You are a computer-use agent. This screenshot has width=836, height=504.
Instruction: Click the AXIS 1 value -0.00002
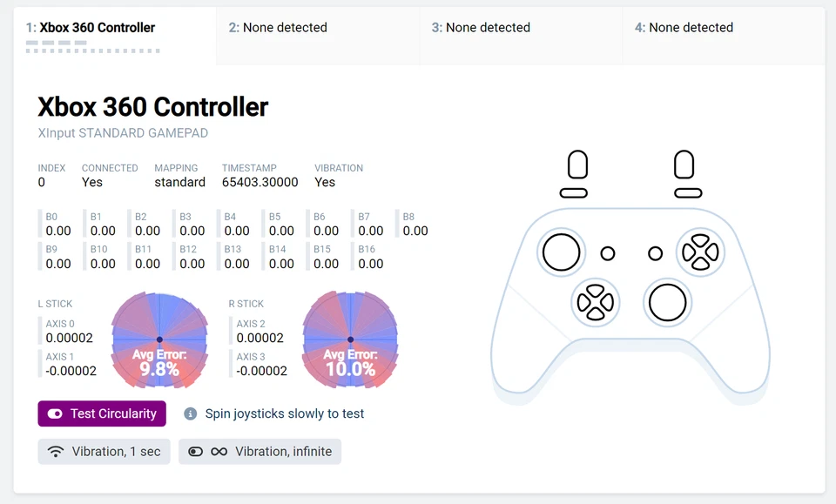pos(71,371)
